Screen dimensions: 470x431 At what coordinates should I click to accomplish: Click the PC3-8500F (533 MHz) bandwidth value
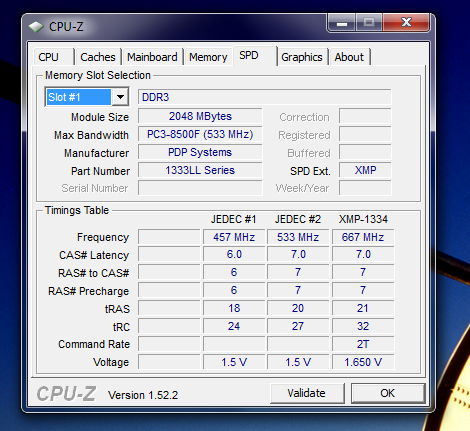[200, 134]
